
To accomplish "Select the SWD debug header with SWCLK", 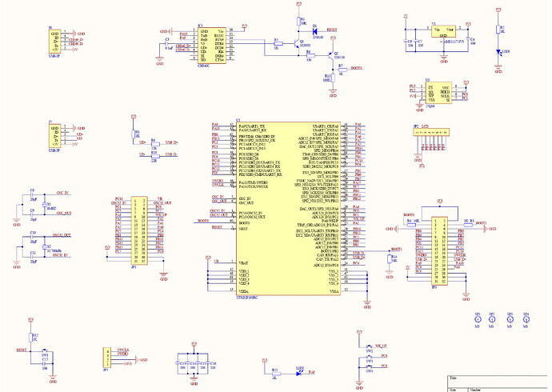I will pos(106,357).
